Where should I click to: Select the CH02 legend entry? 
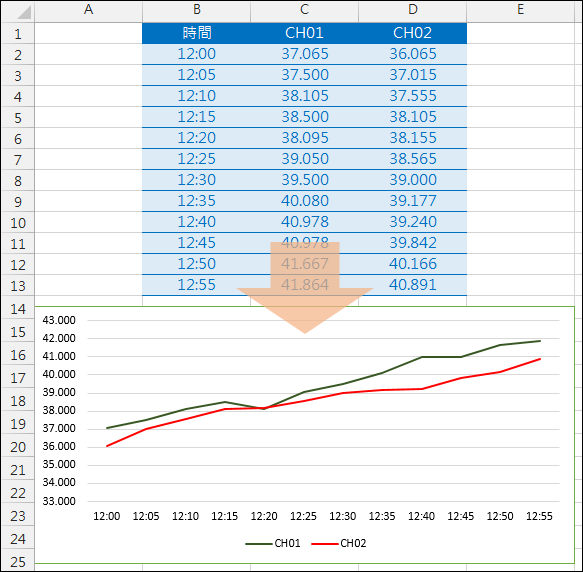(339, 543)
